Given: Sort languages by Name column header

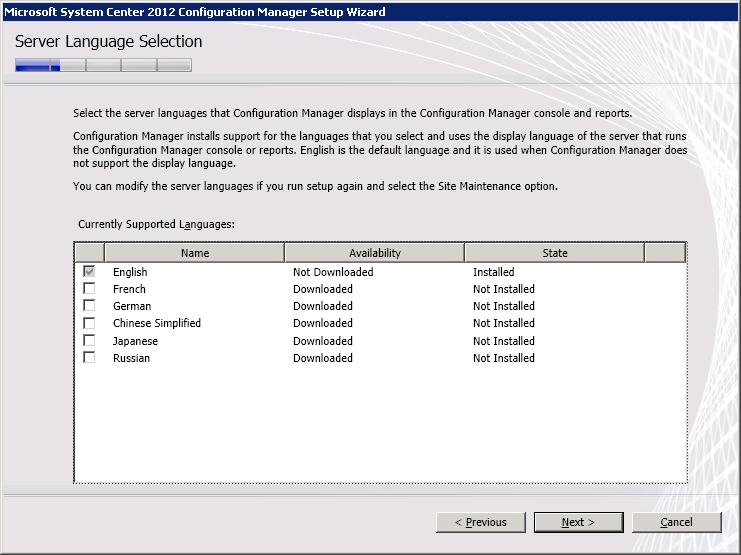Looking at the screenshot, I should click(195, 253).
